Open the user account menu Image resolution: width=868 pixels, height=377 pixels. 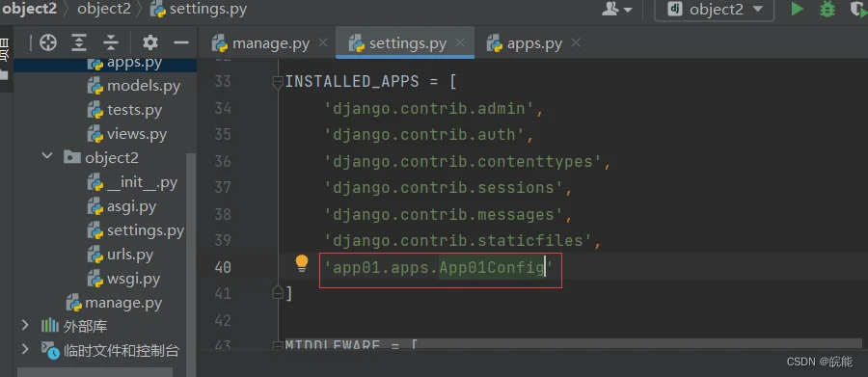point(616,10)
